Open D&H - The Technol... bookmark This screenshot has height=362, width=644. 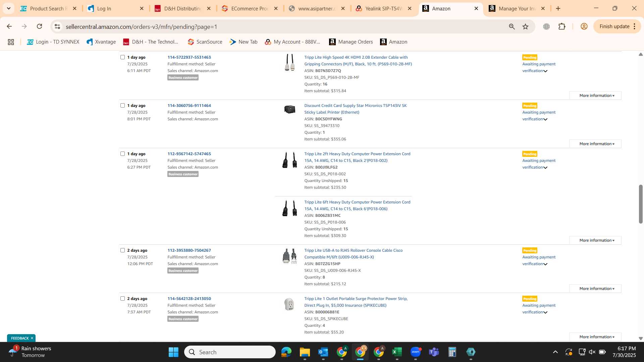[x=151, y=42]
